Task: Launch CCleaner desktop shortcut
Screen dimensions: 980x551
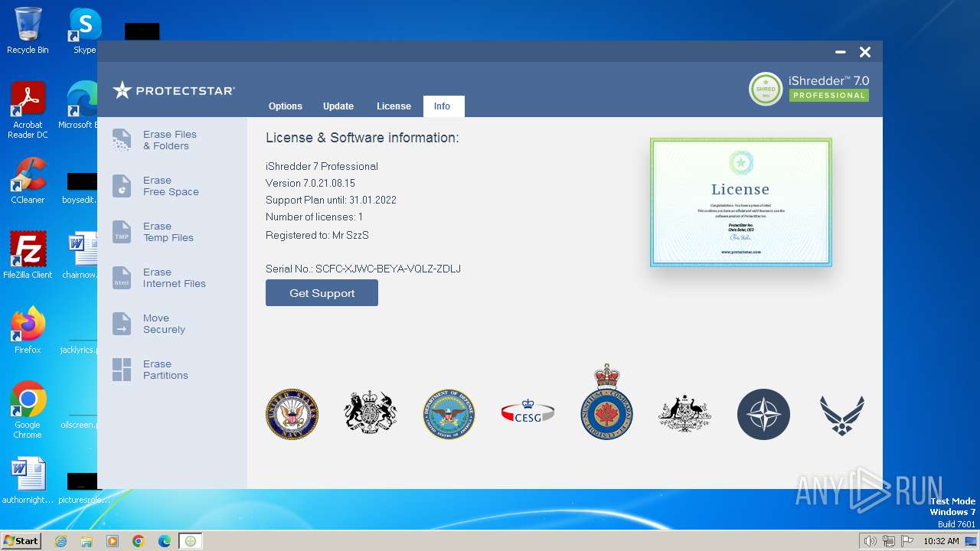Action: point(28,181)
